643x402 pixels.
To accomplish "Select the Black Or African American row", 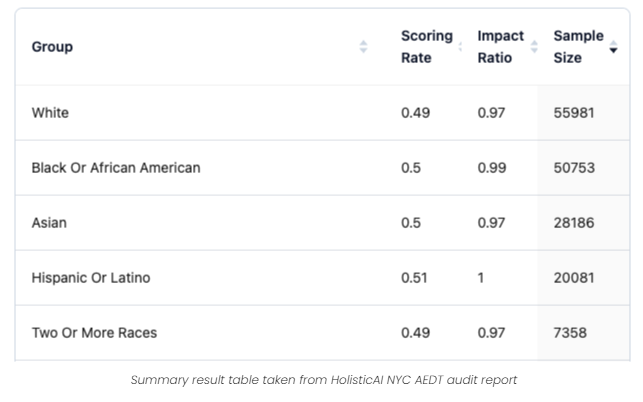I will [x=322, y=168].
